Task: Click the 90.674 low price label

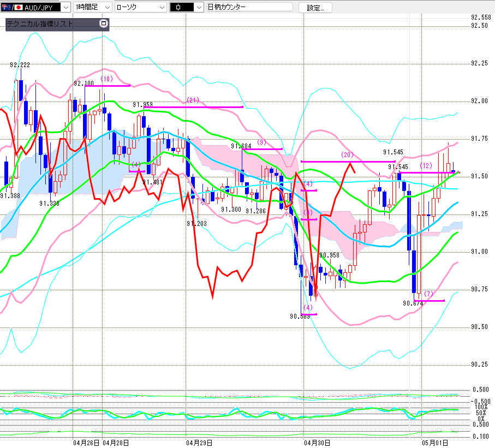Action: pos(413,303)
